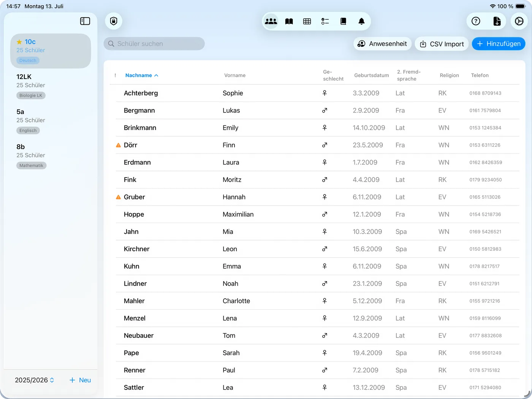Click the document export download icon
The width and height of the screenshot is (532, 399).
coord(497,21)
